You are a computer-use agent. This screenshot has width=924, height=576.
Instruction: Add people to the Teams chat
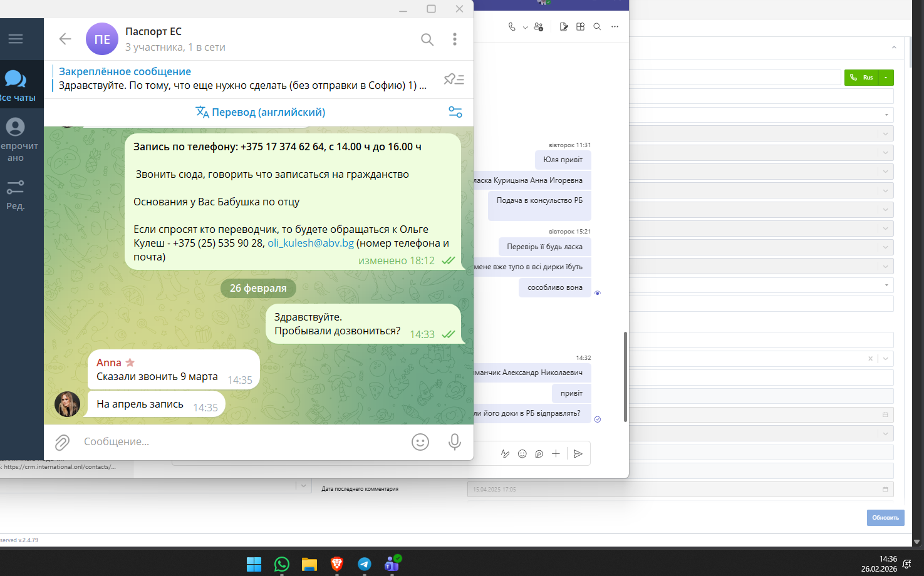tap(539, 27)
